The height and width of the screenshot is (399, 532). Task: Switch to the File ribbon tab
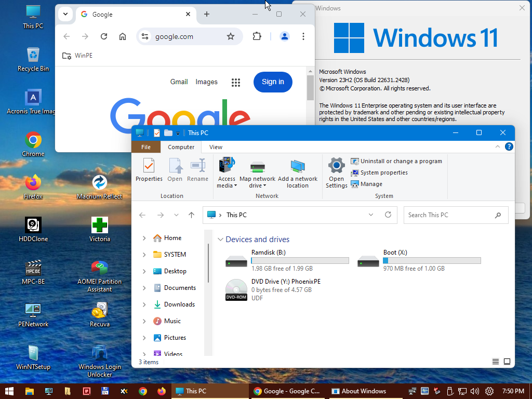click(x=146, y=147)
